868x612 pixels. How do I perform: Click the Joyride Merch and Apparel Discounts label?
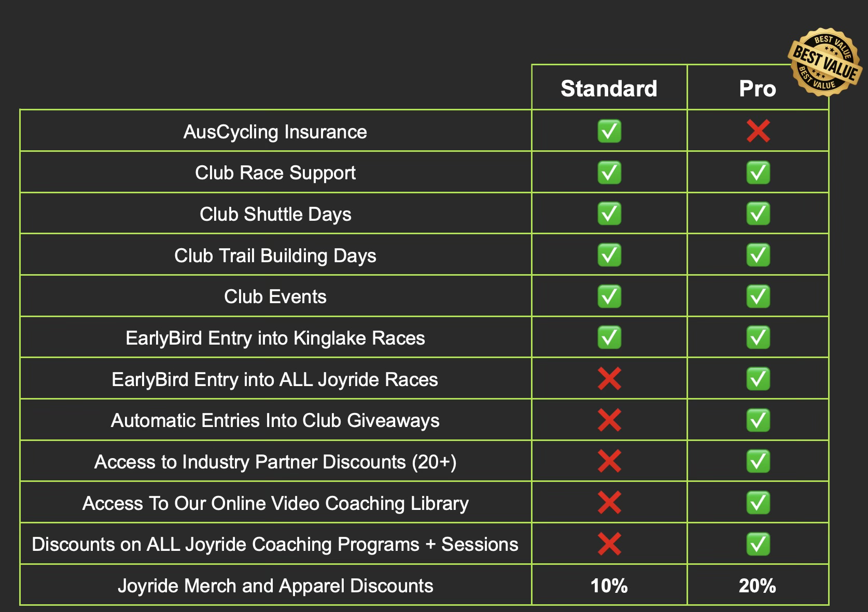coord(275,586)
